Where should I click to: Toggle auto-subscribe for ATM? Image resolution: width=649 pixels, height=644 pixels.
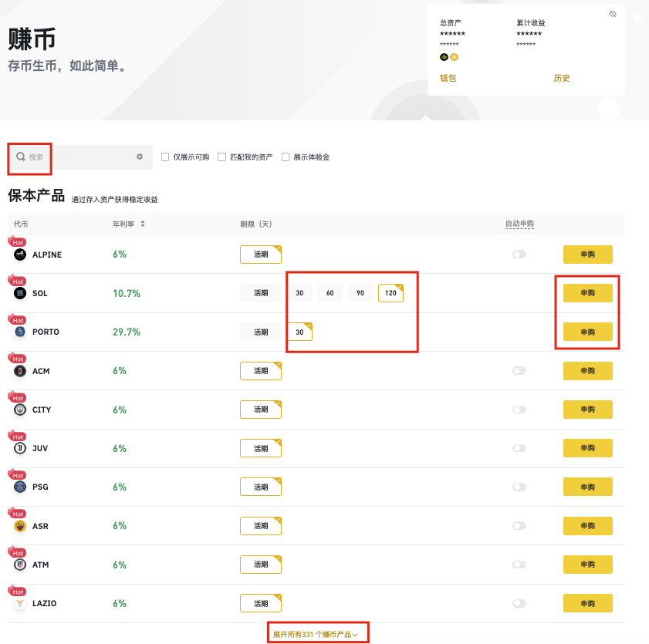519,565
